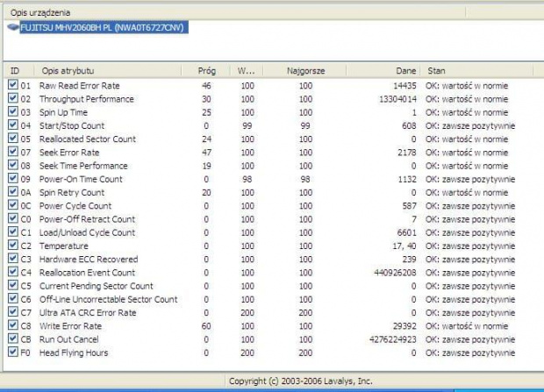Toggle the 05 Reallocated Sector Count checkbox

(x=13, y=138)
